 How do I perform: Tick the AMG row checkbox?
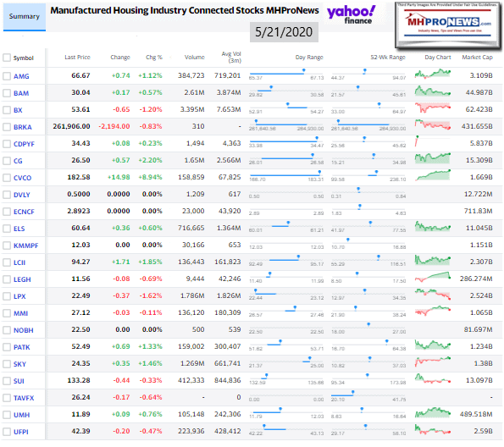click(7, 76)
